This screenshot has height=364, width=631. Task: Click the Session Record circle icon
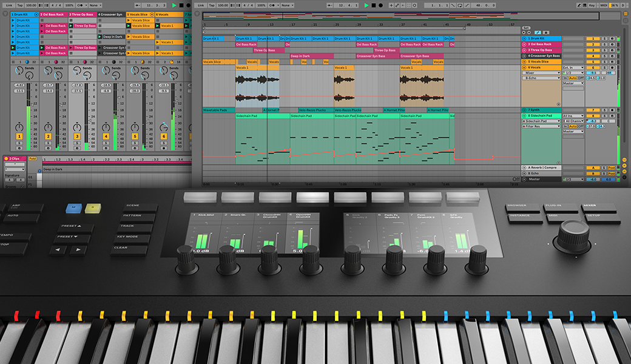414,5
